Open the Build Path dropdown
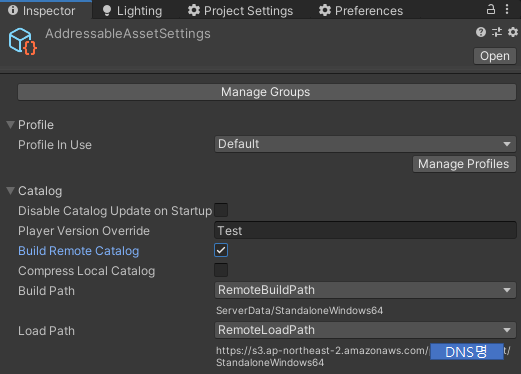Viewport: 521px width, 374px height. pos(365,290)
